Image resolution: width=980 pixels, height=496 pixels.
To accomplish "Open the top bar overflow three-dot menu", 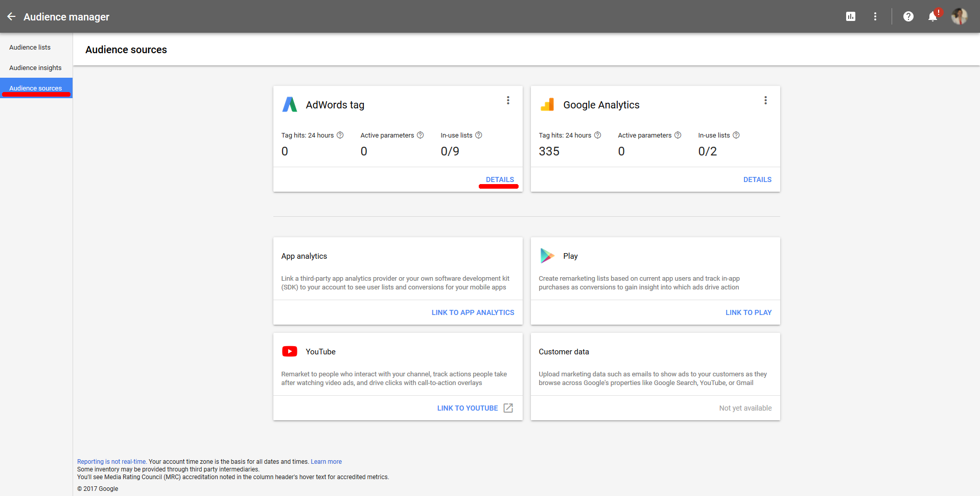I will point(875,16).
